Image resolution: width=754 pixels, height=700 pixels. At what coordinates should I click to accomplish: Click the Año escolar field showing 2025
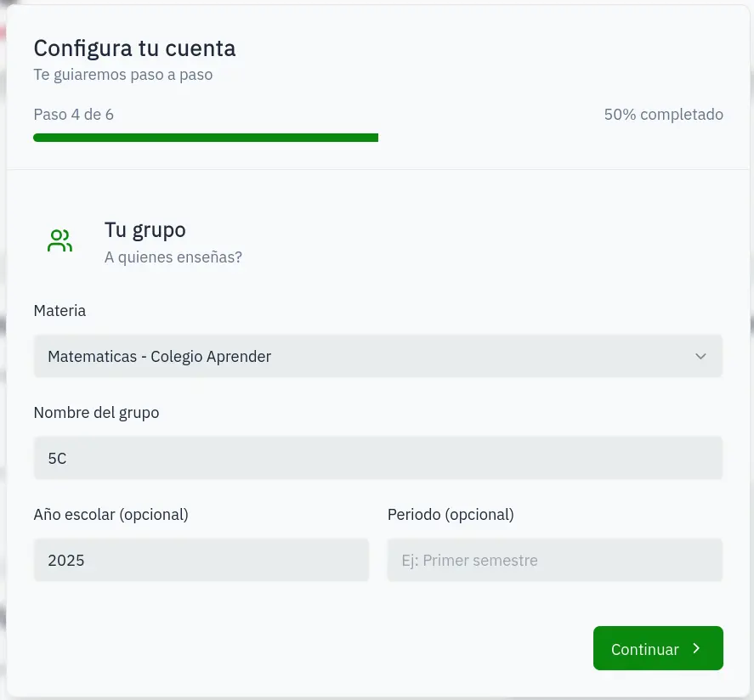[201, 560]
